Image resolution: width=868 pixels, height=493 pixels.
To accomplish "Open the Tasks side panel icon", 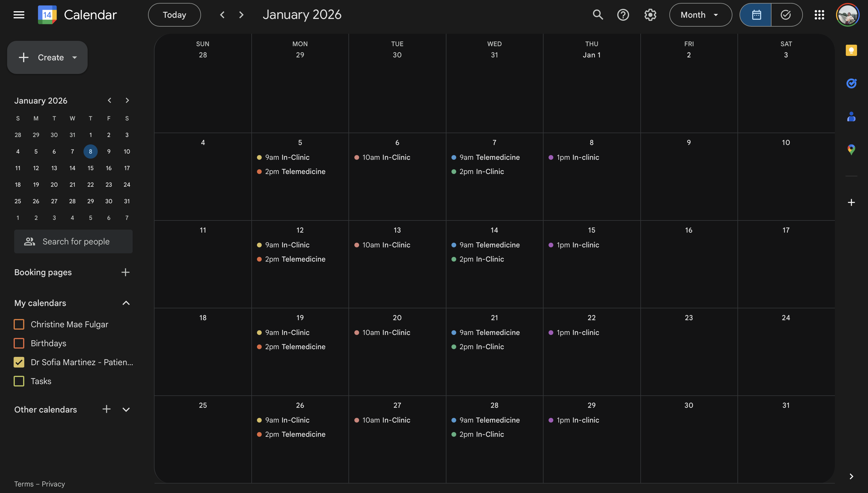I will pos(851,83).
